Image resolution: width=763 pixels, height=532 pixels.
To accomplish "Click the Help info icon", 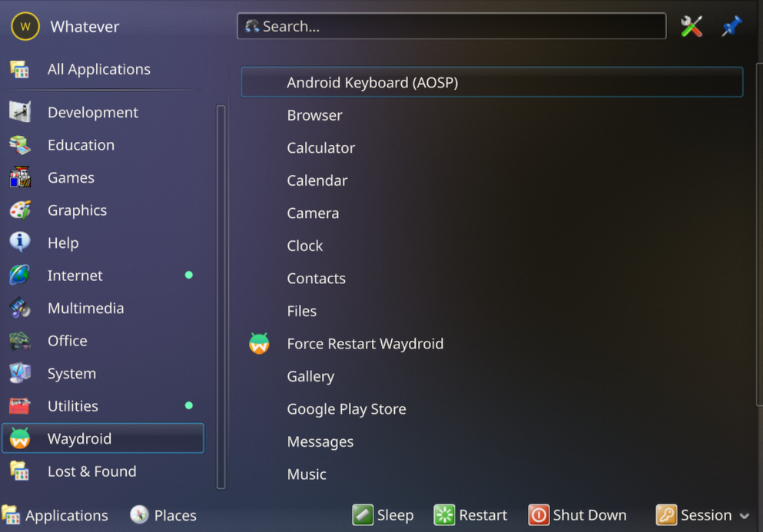I will coord(19,242).
